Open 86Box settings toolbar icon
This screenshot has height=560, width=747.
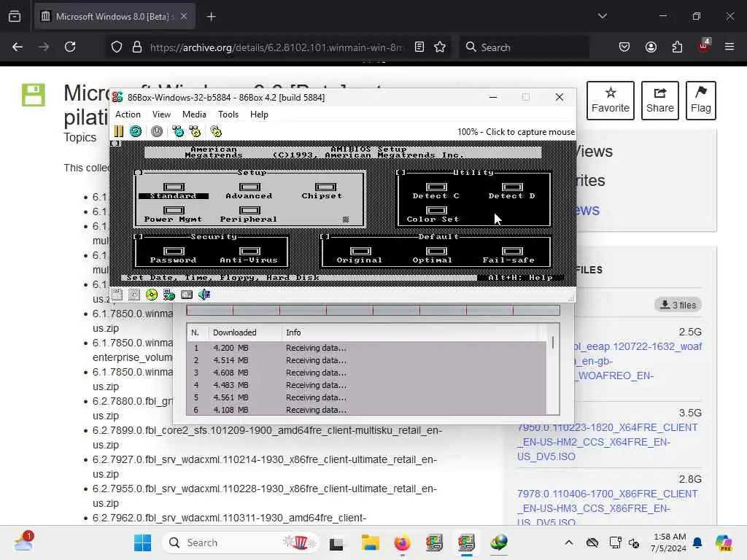click(216, 131)
